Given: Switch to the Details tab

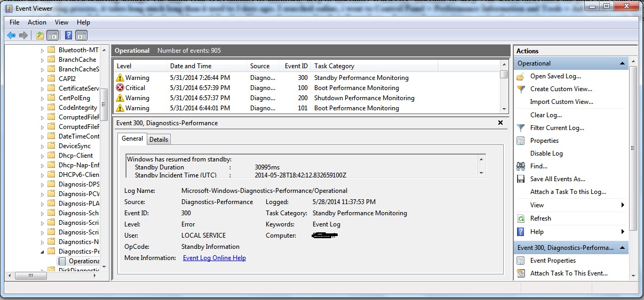Looking at the screenshot, I should [x=158, y=140].
